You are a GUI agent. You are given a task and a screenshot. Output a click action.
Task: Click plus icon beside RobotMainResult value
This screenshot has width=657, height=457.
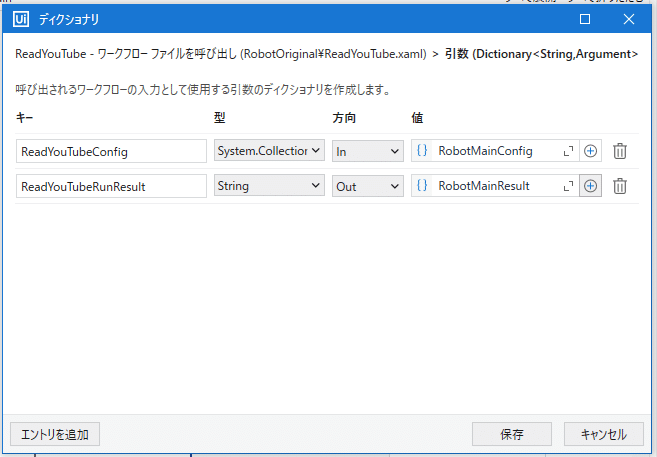point(590,186)
